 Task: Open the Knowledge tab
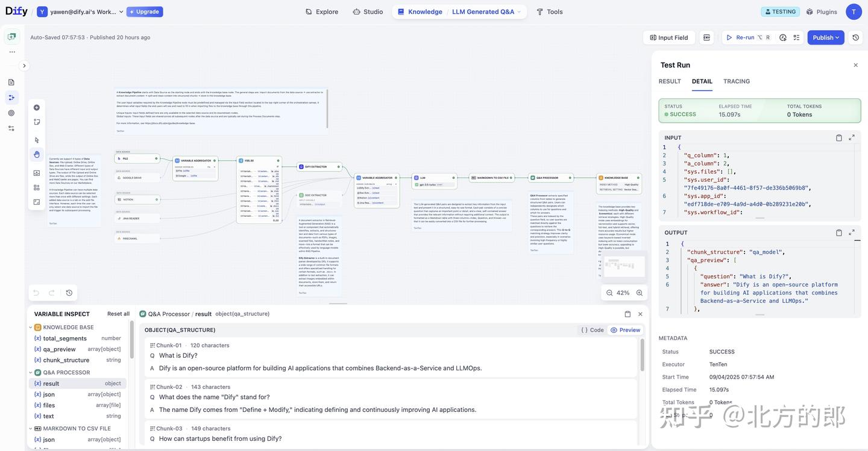420,11
